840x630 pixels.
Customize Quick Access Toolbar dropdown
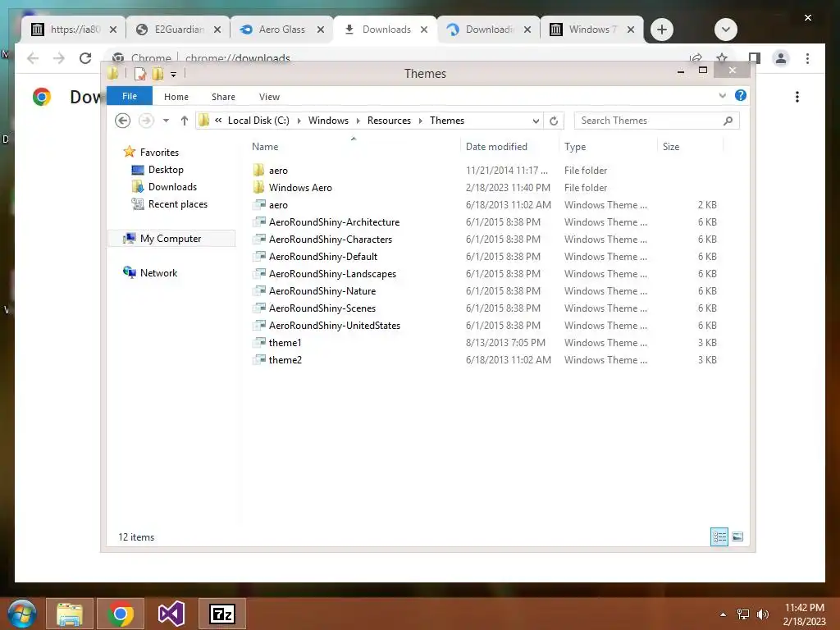pos(174,74)
